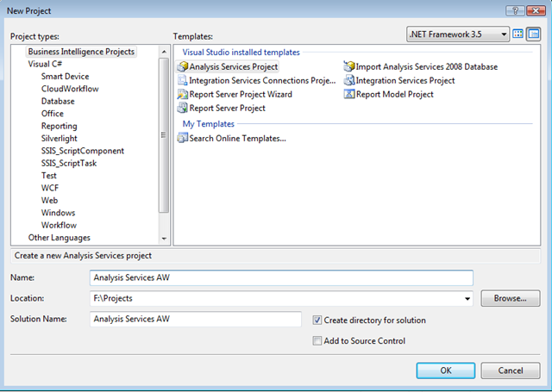The height and width of the screenshot is (392, 552).
Task: Enable the Add to Source Control checkbox
Action: pyautogui.click(x=317, y=341)
